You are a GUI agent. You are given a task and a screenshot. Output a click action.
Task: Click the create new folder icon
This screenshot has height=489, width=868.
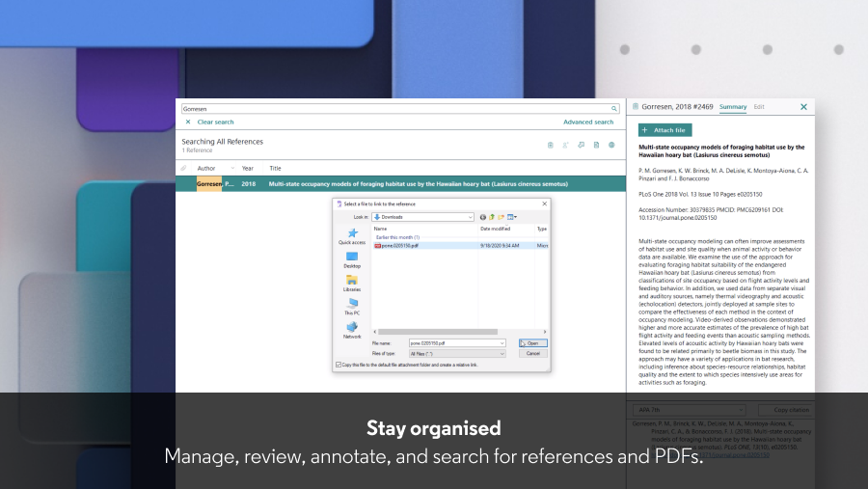tap(501, 217)
